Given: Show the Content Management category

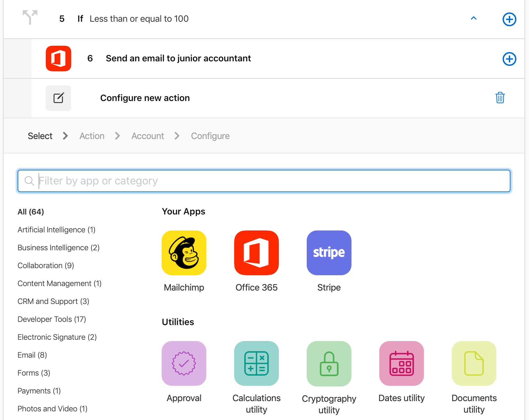Looking at the screenshot, I should coord(59,283).
